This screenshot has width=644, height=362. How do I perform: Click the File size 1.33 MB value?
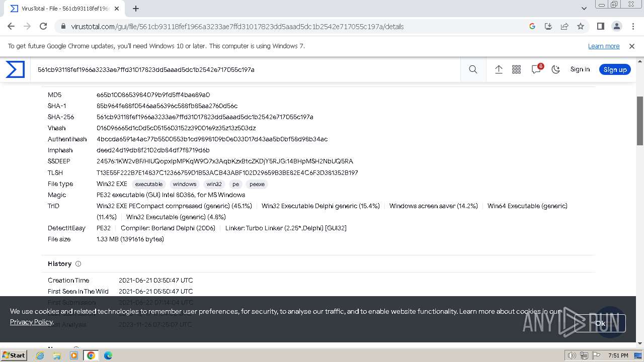tap(130, 239)
